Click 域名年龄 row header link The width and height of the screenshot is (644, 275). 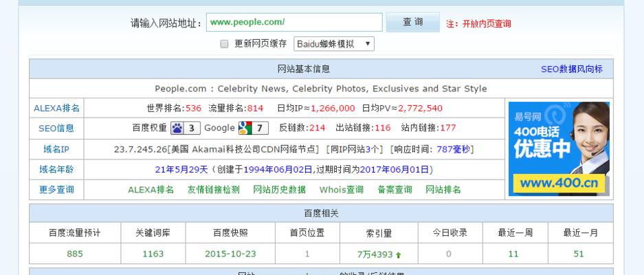tap(56, 169)
